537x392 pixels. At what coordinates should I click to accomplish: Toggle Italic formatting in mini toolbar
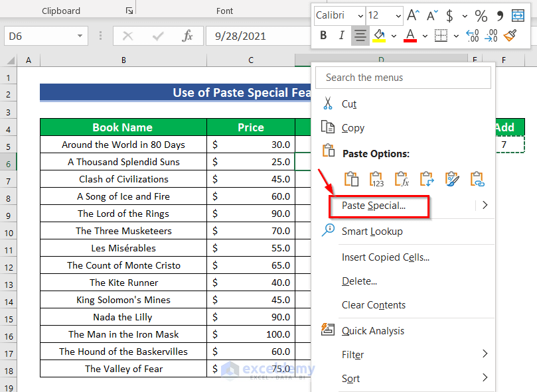342,36
